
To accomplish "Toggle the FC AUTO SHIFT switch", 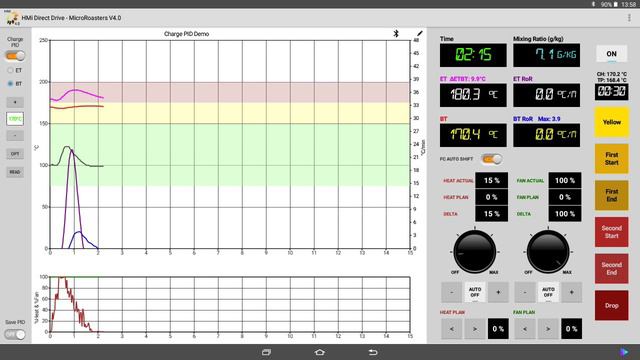I will coord(491,159).
